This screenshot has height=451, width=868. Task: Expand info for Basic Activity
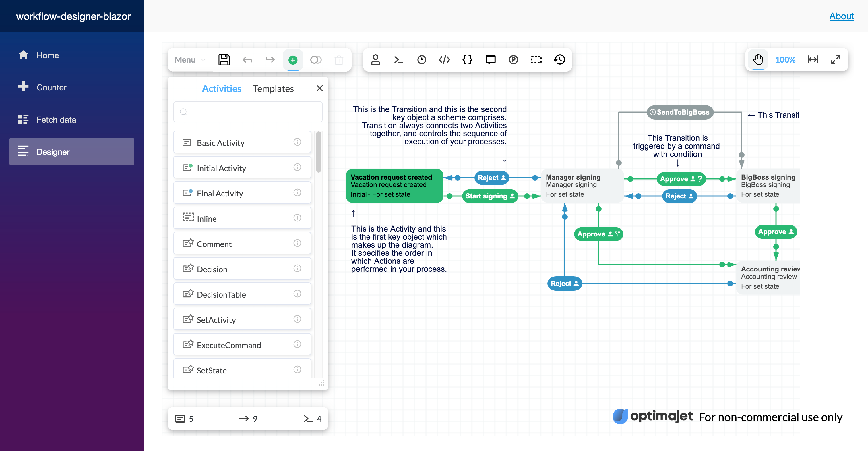[x=297, y=142]
